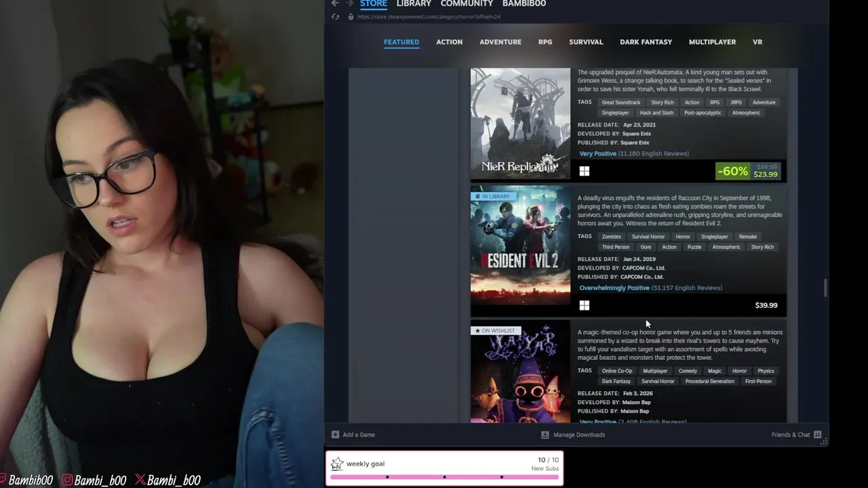Click the Third Person tag
868x488 pixels.
click(616, 247)
